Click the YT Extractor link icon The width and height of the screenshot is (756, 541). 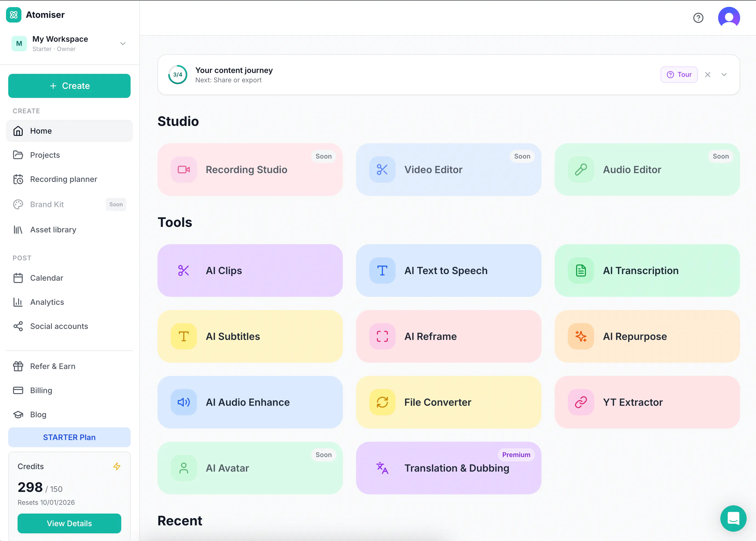pyautogui.click(x=581, y=402)
